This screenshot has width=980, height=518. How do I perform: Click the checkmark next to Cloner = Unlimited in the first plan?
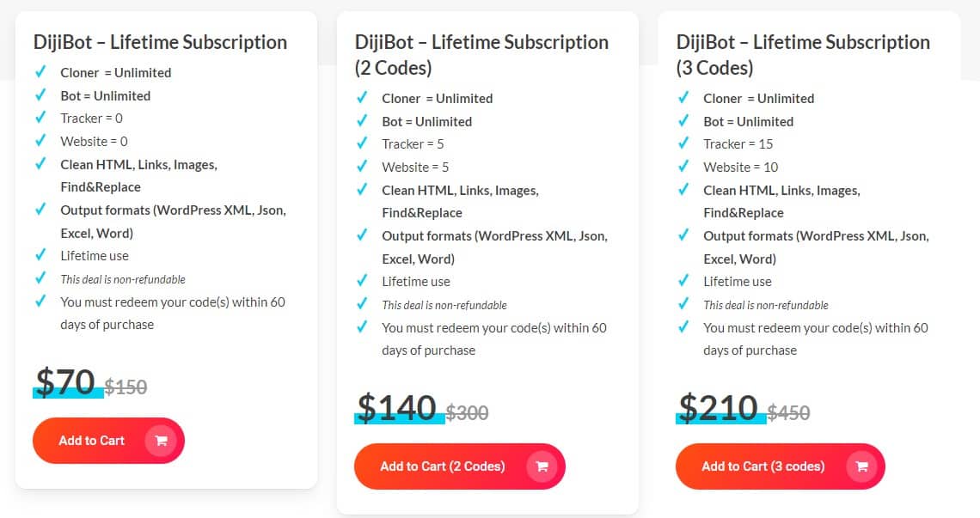point(40,73)
